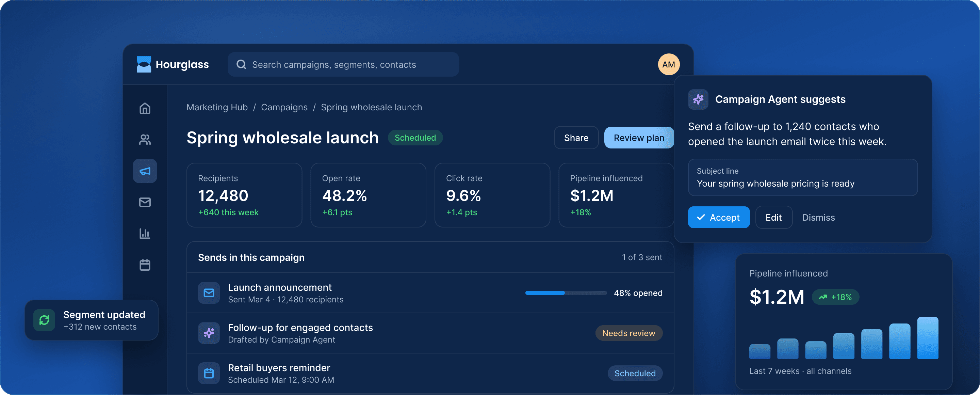Dismiss the Campaign Agent suggestion
This screenshot has width=980, height=395.
818,217
